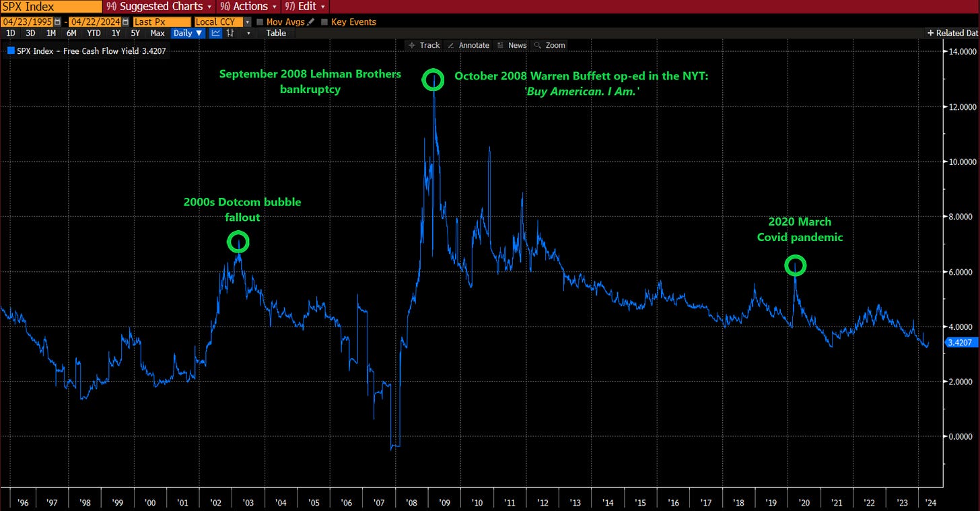Click the 04/23/1995 start date field
The height and width of the screenshot is (511, 980).
27,22
